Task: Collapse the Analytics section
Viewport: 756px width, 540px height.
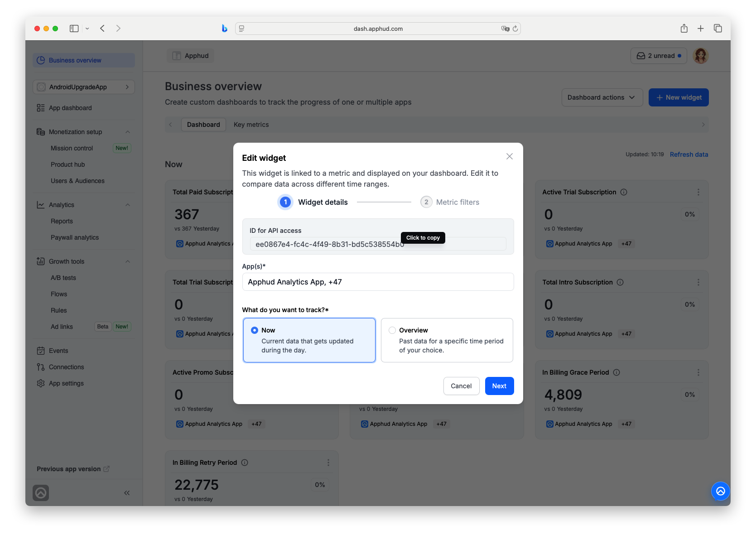Action: (x=128, y=205)
